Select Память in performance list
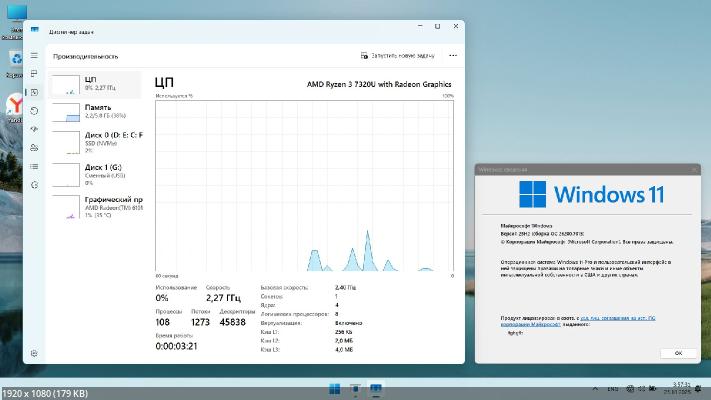 click(97, 111)
